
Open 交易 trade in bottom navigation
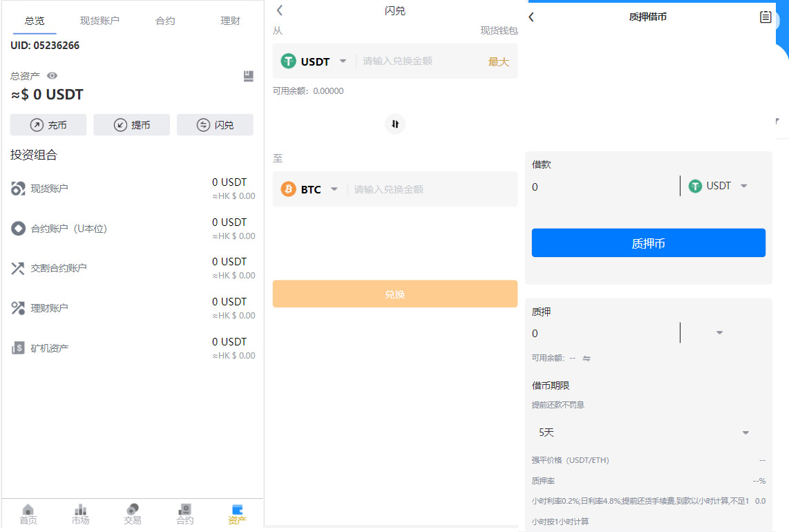133,514
